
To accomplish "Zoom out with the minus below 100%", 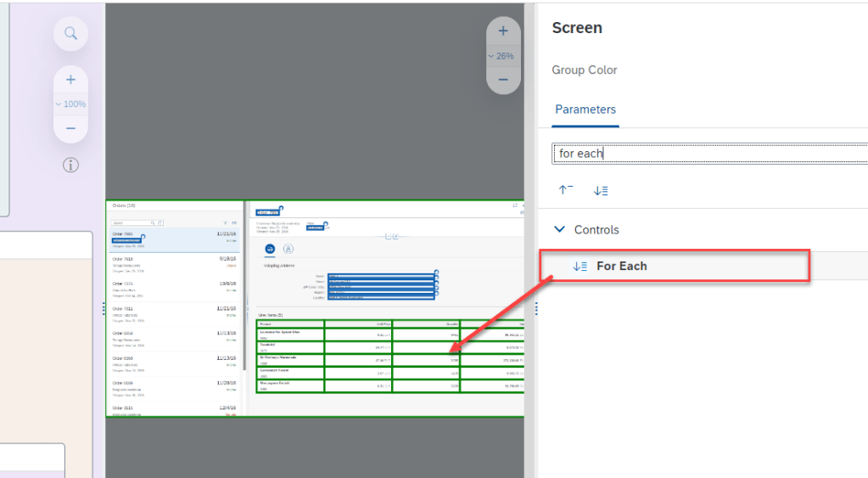I will click(x=70, y=128).
